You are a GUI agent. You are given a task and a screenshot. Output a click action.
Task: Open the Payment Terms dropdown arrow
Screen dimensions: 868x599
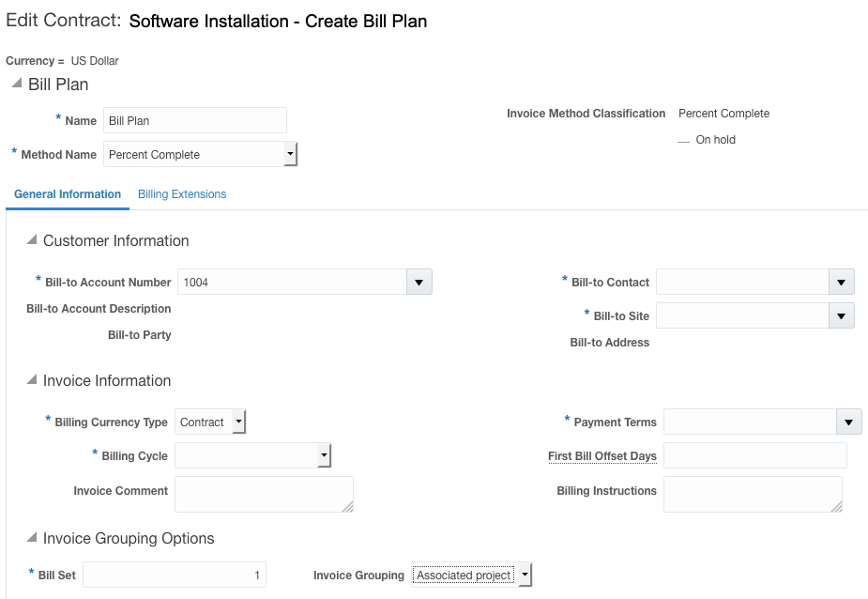point(849,422)
